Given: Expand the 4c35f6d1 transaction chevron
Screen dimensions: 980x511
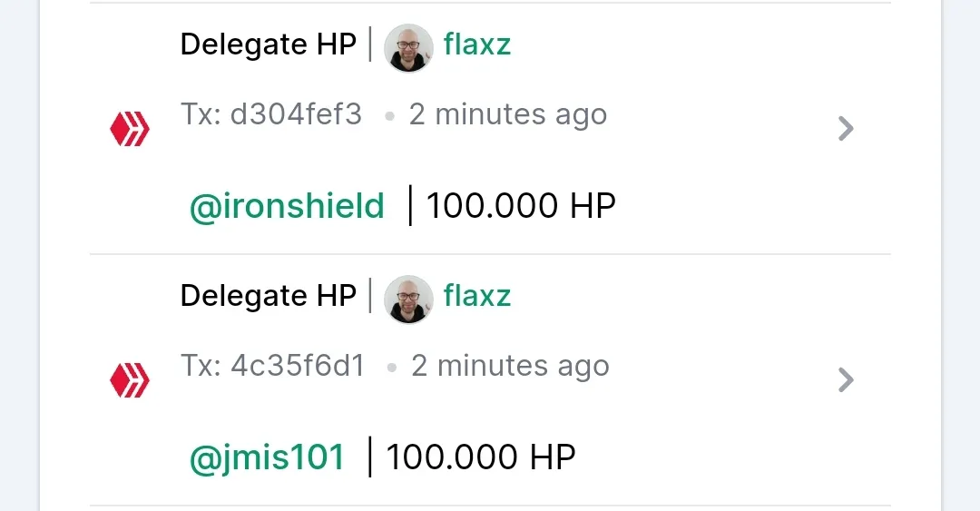Looking at the screenshot, I should (x=846, y=380).
